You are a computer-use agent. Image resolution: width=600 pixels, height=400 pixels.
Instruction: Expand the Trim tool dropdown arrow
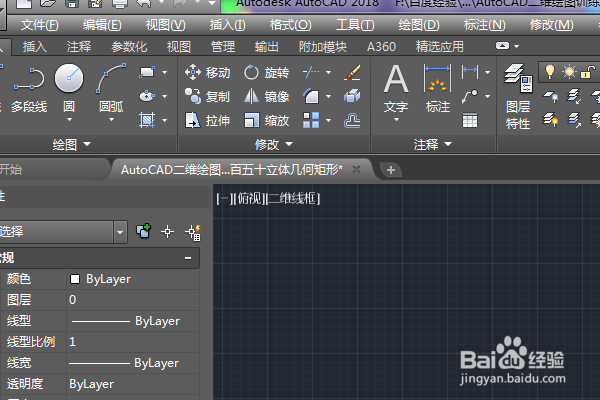[x=328, y=72]
